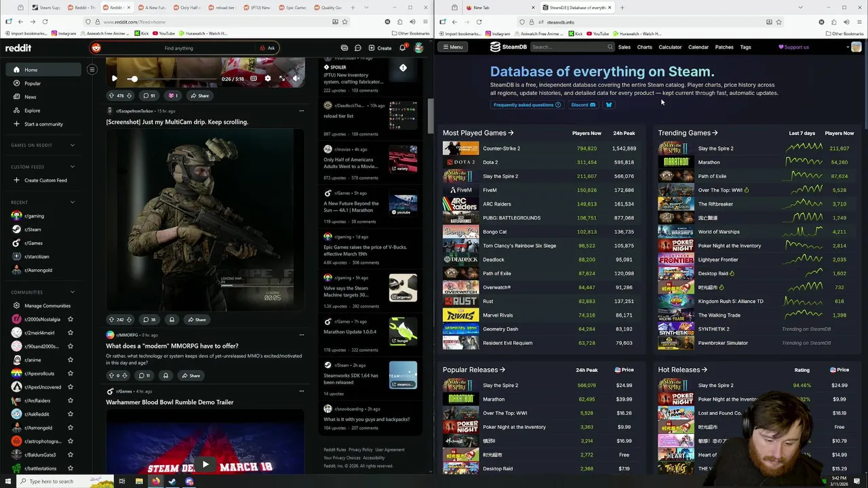The image size is (868, 488).
Task: Open SteamDB Discord link
Action: (x=583, y=105)
